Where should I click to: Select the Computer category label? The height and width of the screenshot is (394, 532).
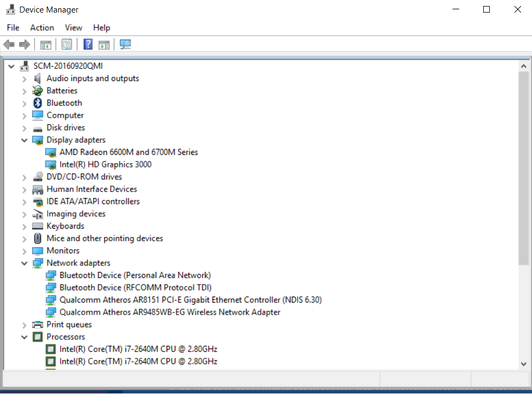(x=65, y=115)
